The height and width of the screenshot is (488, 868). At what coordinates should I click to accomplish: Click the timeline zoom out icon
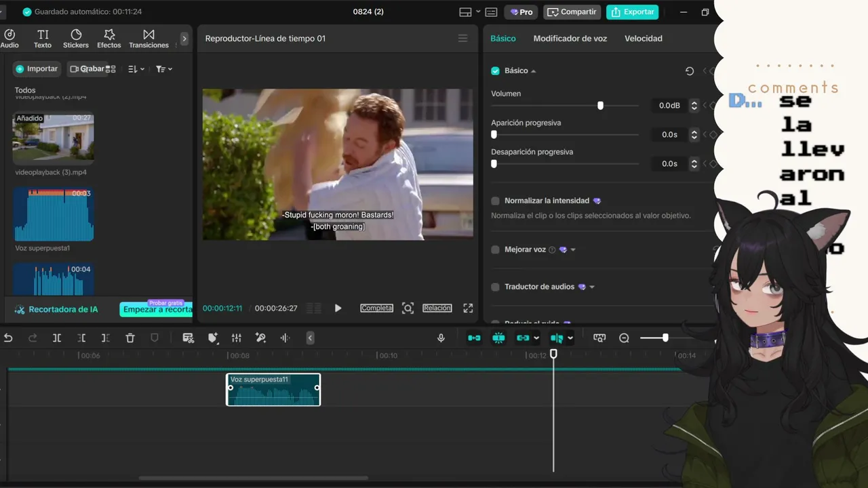pos(625,338)
